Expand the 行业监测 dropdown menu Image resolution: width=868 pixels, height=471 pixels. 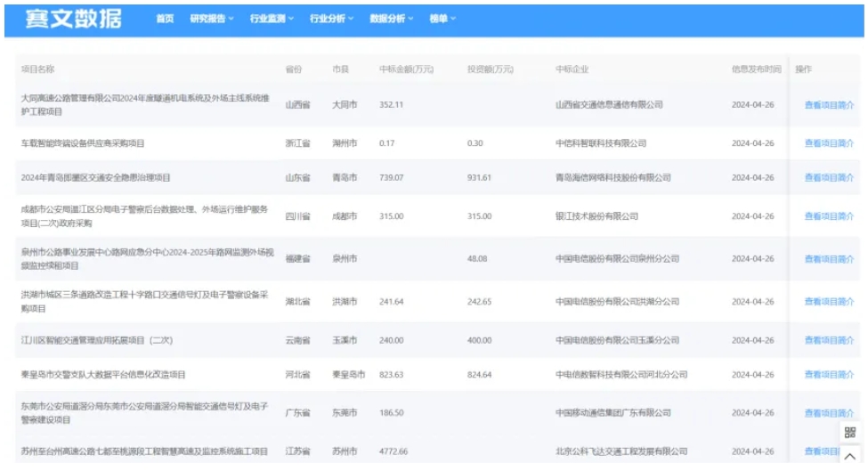(272, 19)
